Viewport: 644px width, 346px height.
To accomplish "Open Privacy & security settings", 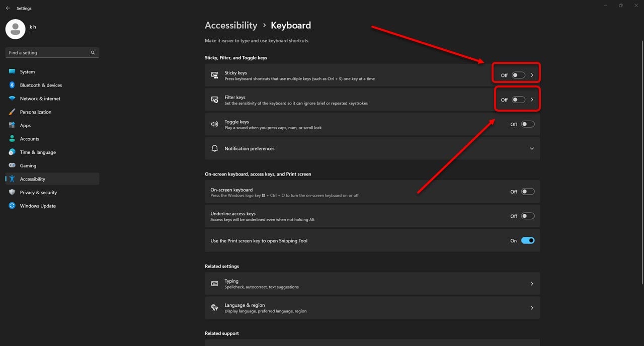I will tap(38, 192).
